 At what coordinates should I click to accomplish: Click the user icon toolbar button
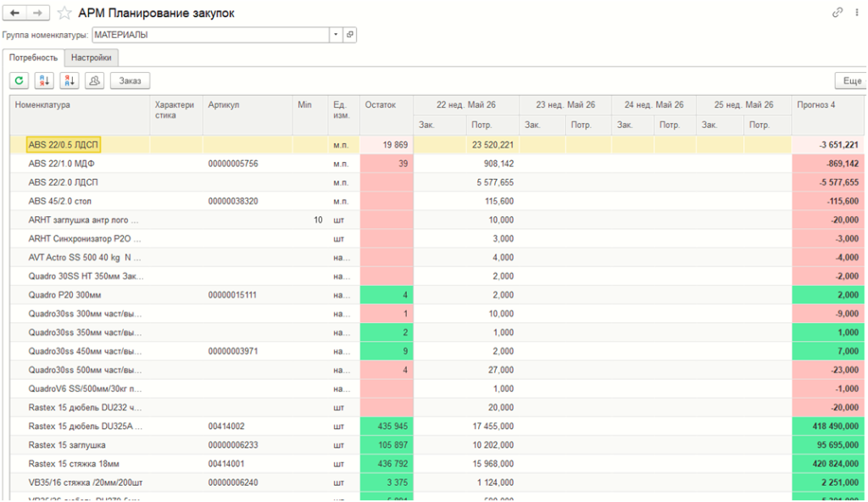coord(95,81)
